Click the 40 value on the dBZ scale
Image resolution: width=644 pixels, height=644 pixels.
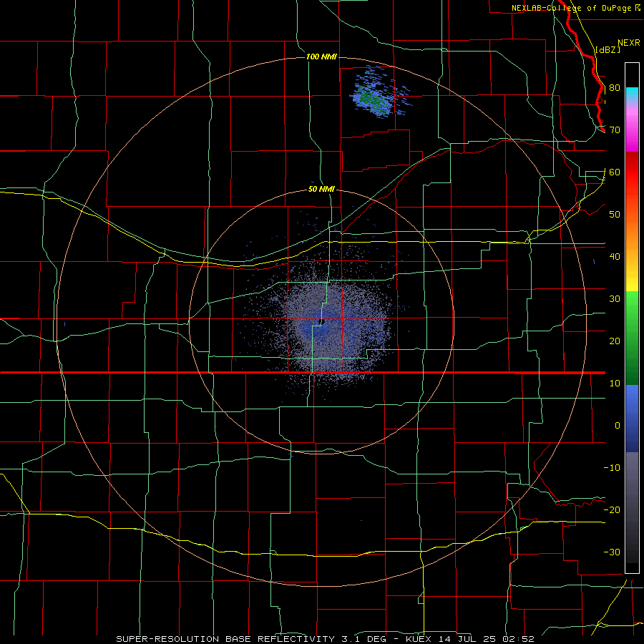[x=615, y=257]
